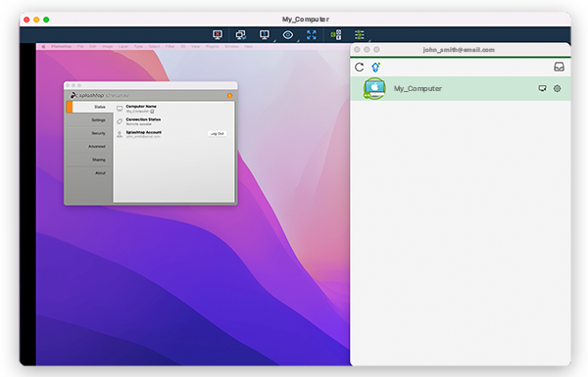Click the Log Out button
Image resolution: width=588 pixels, height=377 pixels.
tap(218, 134)
